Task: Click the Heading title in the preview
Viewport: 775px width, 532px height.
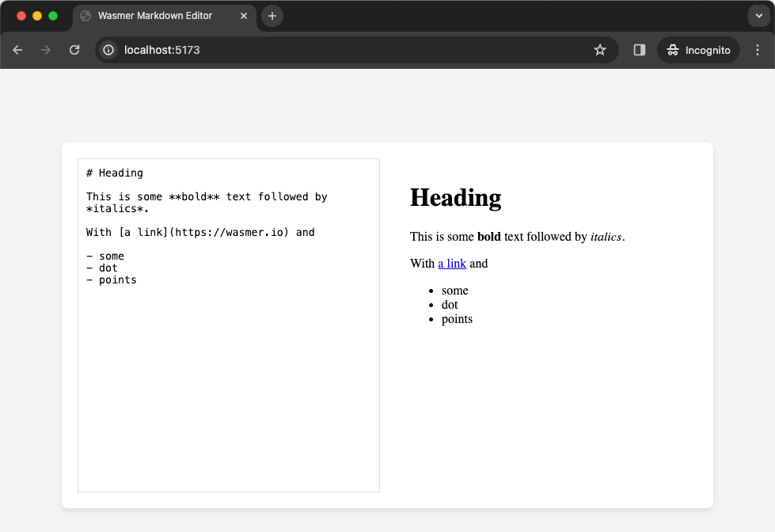Action: pyautogui.click(x=455, y=198)
